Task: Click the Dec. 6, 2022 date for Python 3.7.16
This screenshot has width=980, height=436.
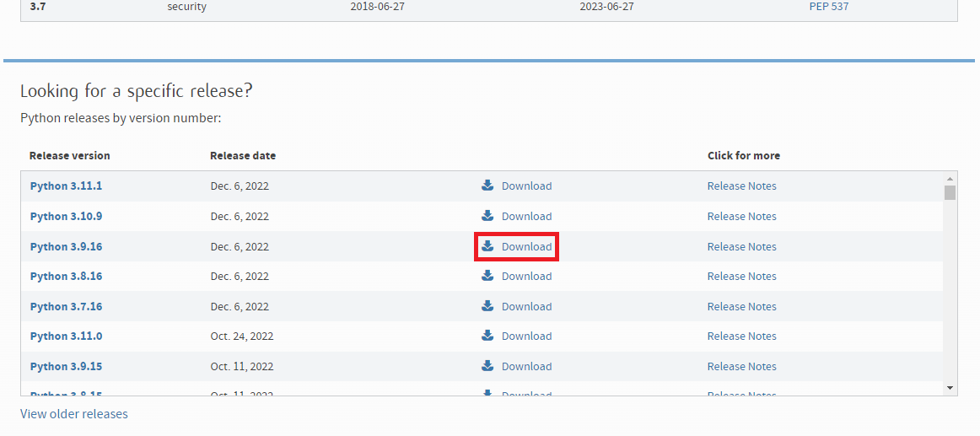Action: (240, 307)
